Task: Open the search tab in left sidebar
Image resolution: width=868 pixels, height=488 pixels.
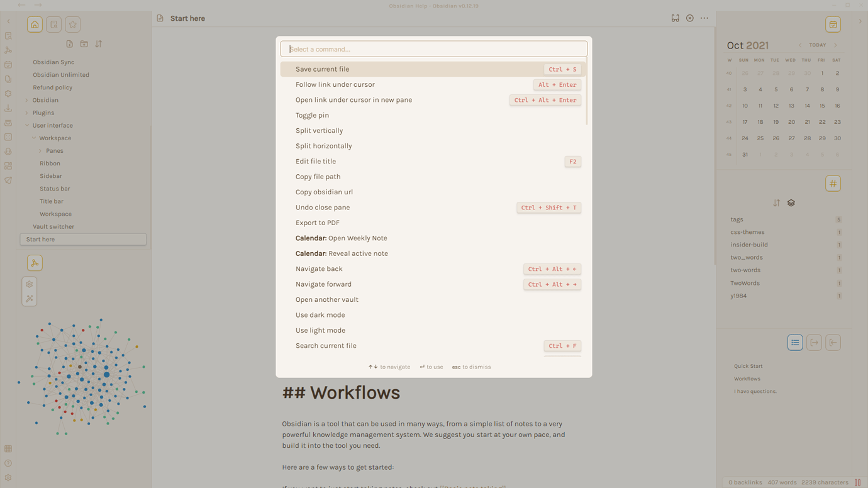Action: pyautogui.click(x=54, y=25)
